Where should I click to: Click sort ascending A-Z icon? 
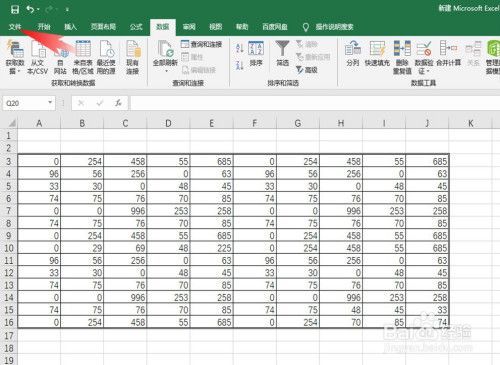click(239, 48)
